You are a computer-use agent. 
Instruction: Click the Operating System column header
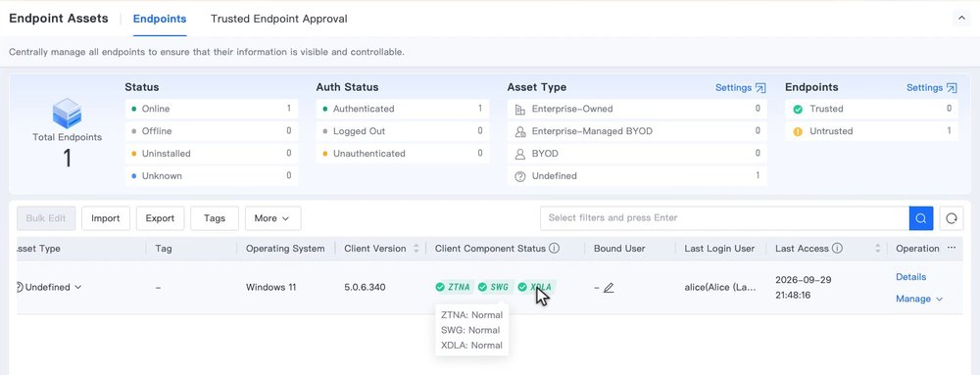[285, 249]
